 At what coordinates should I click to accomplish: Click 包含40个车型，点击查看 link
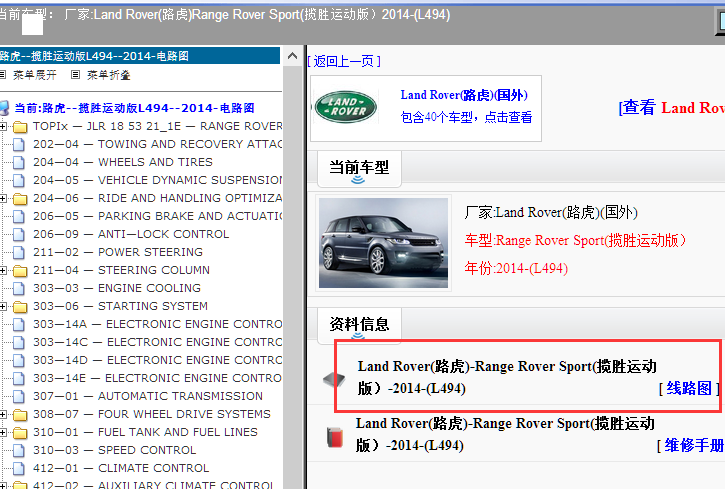pos(466,117)
